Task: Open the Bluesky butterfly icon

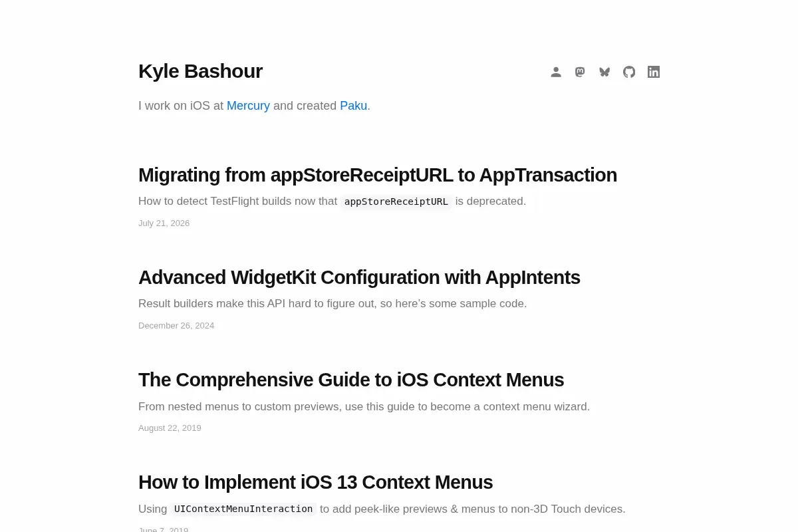Action: (x=604, y=72)
